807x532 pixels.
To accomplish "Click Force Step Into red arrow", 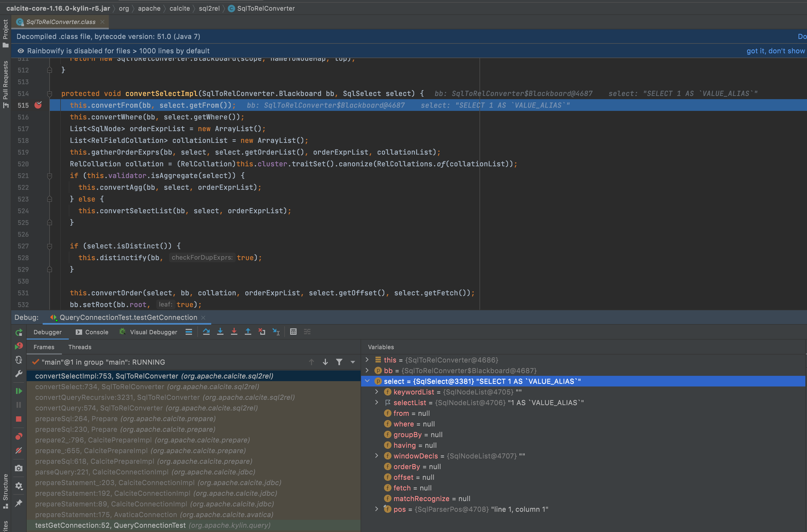I will pyautogui.click(x=234, y=332).
